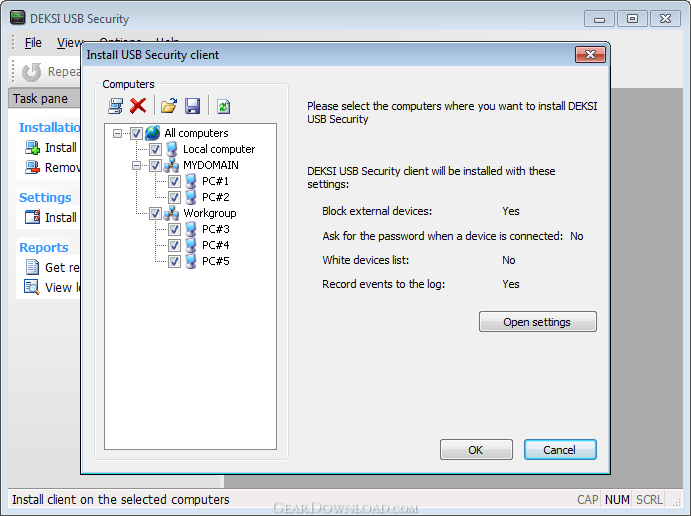The height and width of the screenshot is (516, 691).
Task: Click the add computer toolbar icon
Action: click(115, 106)
